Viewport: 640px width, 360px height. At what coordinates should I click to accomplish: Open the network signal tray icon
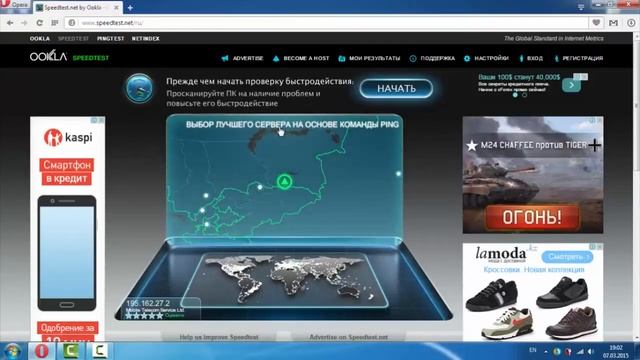(580, 351)
